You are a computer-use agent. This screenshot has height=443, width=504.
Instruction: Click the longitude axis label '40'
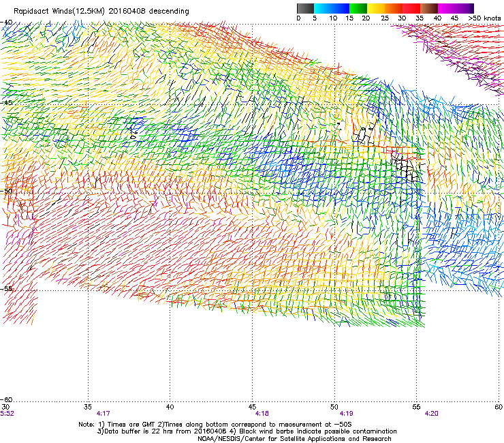tap(170, 407)
